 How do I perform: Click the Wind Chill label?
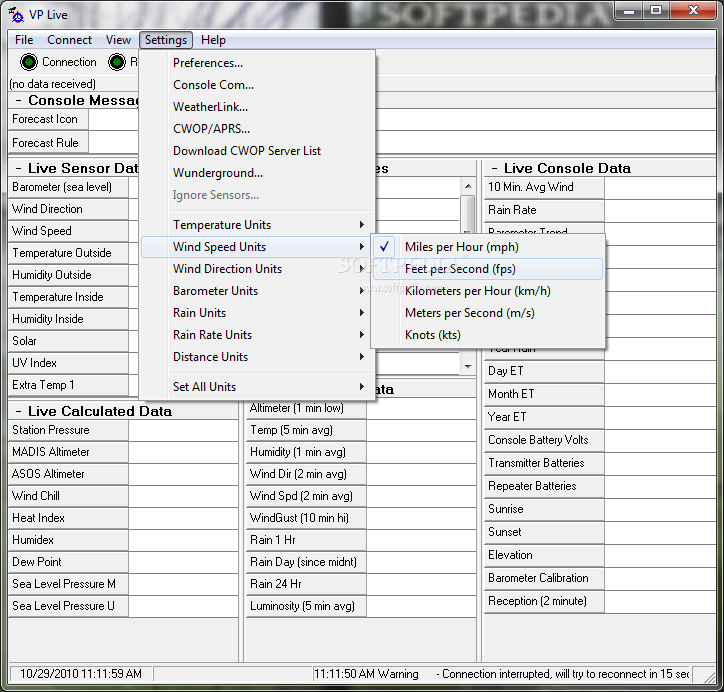[x=68, y=496]
